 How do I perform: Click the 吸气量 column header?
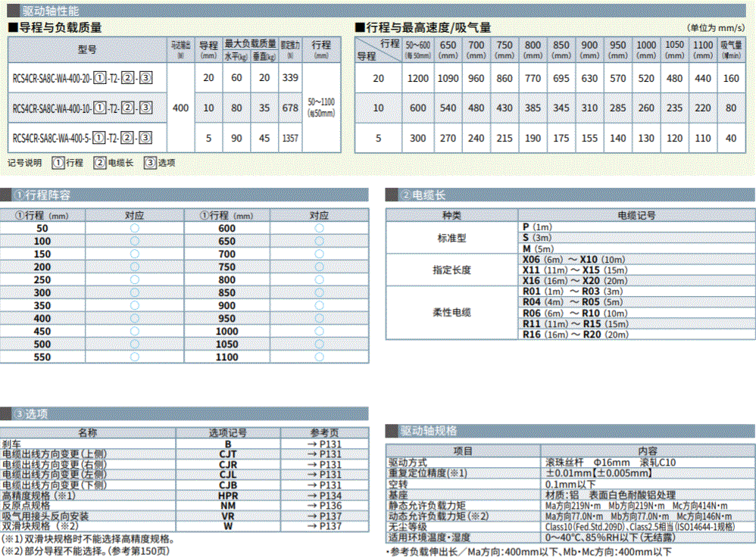point(731,50)
